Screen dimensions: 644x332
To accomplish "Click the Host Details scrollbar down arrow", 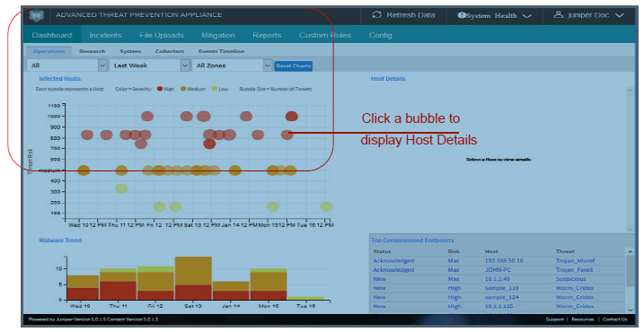I will click(630, 230).
